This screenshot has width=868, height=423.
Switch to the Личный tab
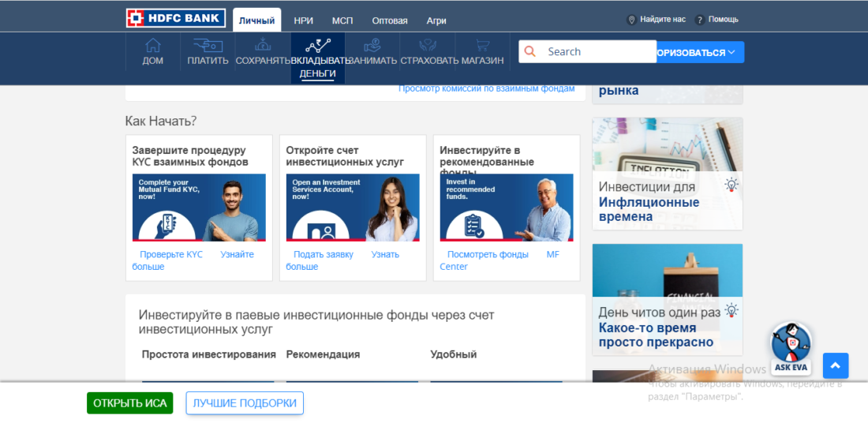(x=257, y=21)
